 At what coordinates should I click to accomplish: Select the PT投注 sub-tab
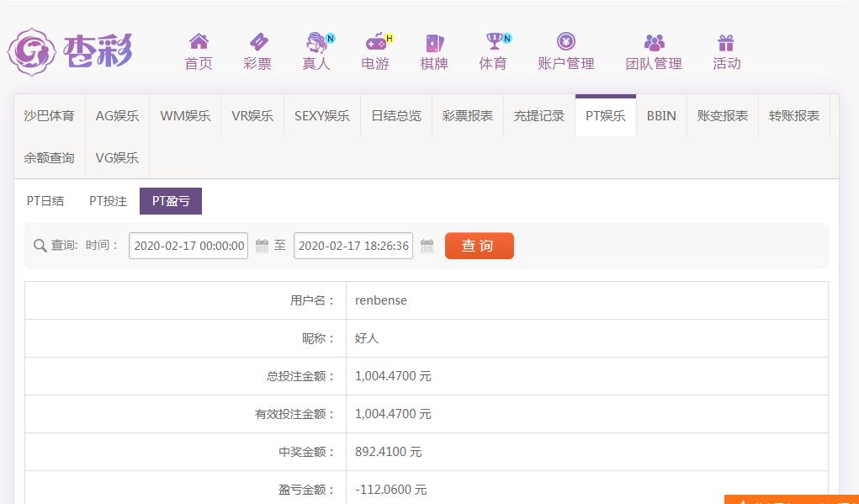point(108,201)
